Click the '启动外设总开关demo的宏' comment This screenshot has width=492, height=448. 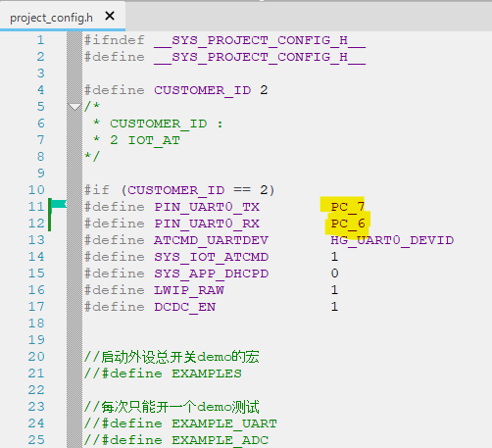172,357
